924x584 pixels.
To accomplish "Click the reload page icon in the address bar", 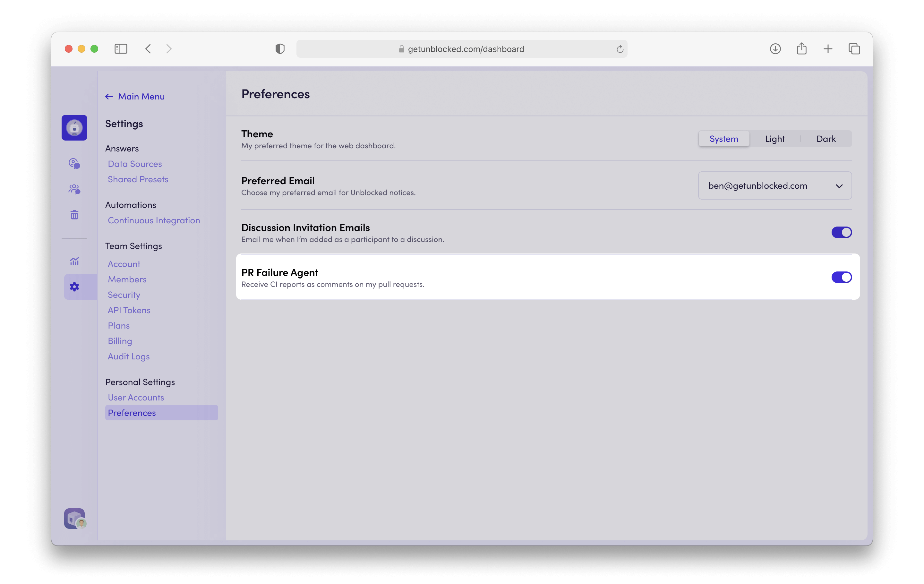I will [x=620, y=49].
